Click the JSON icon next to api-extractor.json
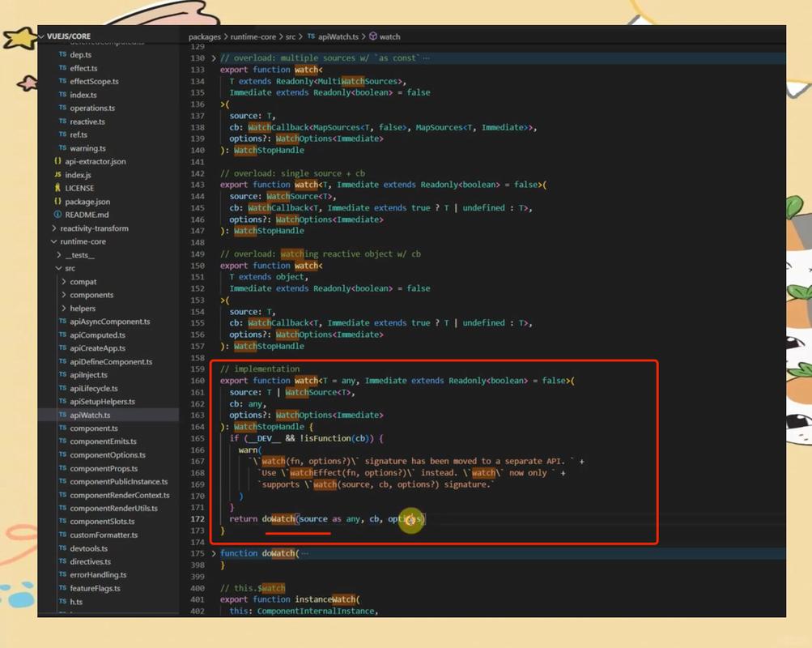This screenshot has width=812, height=648. [57, 161]
